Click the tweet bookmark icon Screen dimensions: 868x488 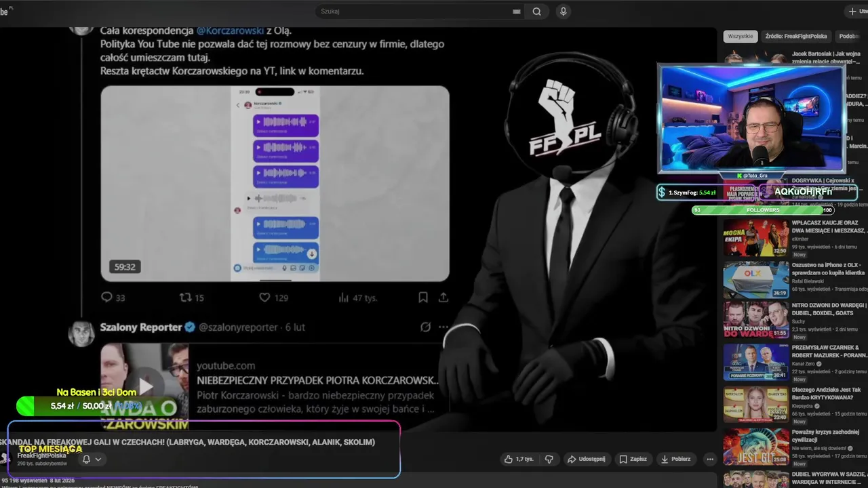pos(422,297)
